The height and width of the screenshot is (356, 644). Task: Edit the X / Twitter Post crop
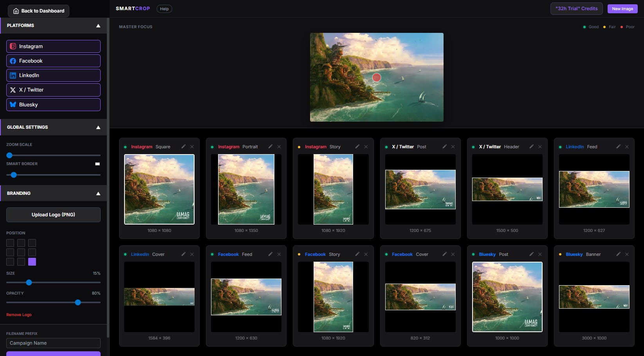click(444, 147)
